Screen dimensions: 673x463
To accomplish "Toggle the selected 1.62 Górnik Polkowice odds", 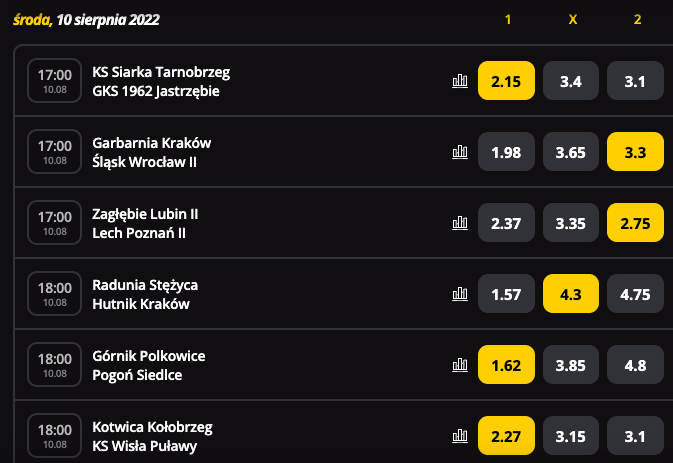I will (506, 365).
